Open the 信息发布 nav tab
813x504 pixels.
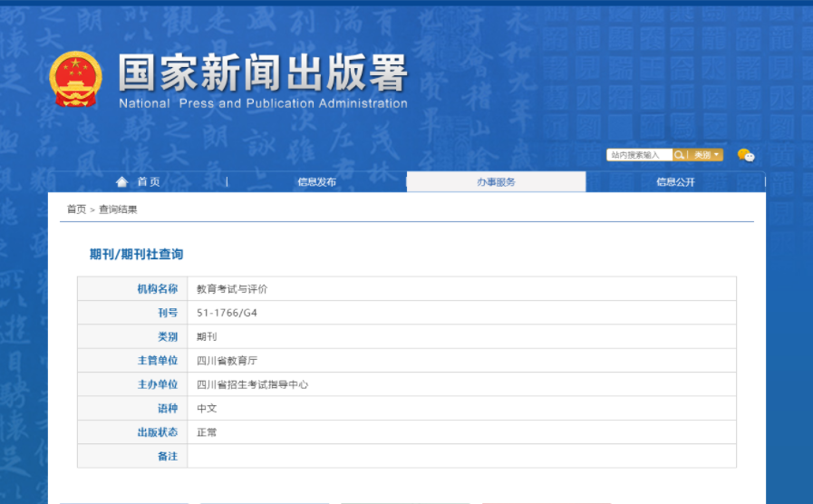[x=317, y=182]
